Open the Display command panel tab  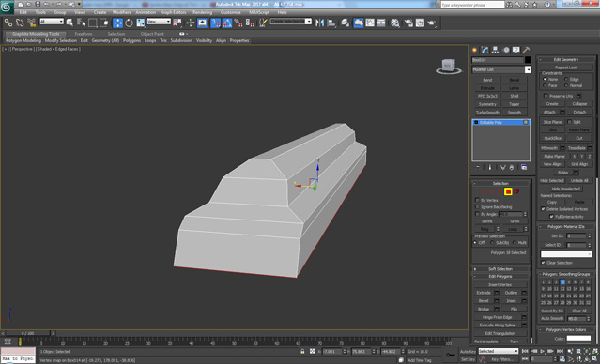[x=516, y=50]
